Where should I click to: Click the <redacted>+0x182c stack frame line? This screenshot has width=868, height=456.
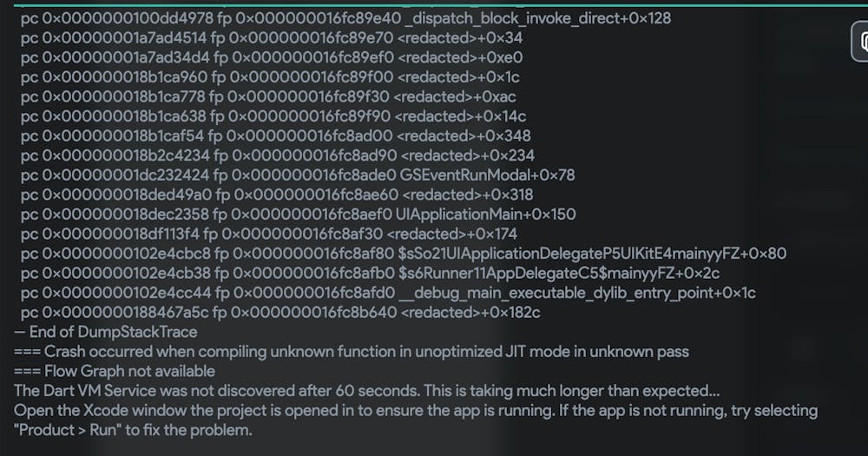click(280, 313)
